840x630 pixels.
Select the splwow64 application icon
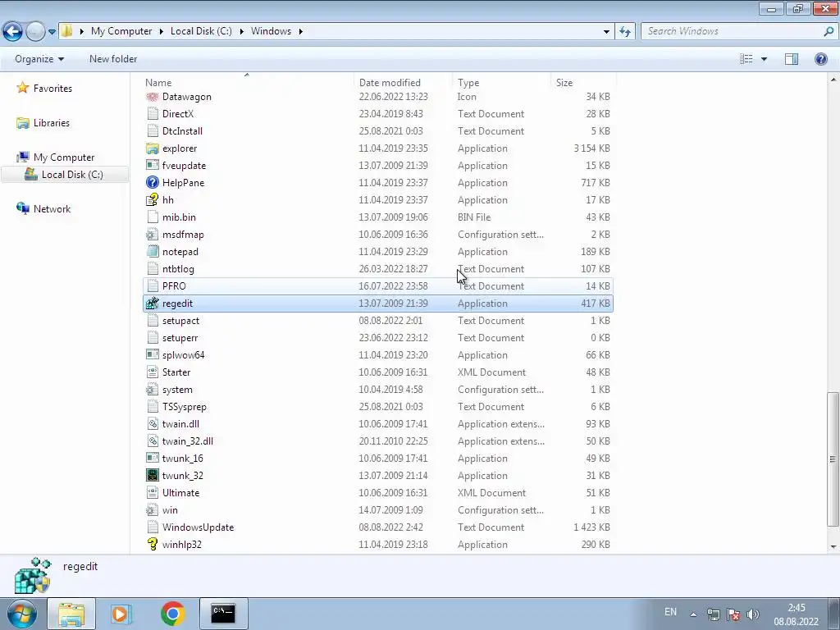(153, 354)
